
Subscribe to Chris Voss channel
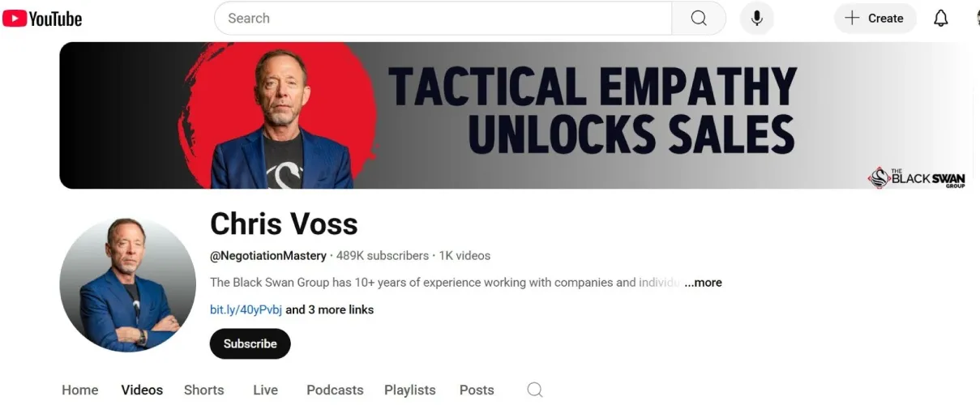[x=250, y=343]
